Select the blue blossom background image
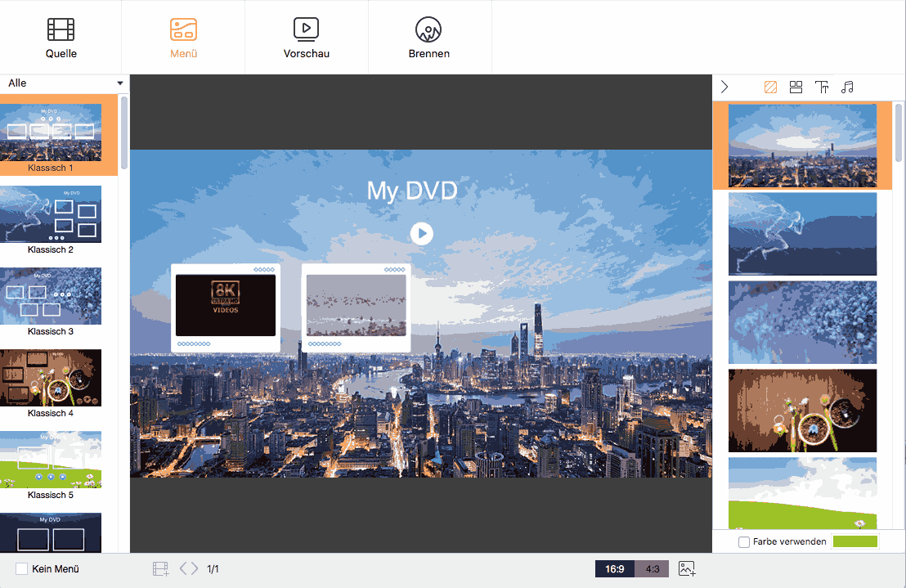This screenshot has width=906, height=588. (x=803, y=322)
